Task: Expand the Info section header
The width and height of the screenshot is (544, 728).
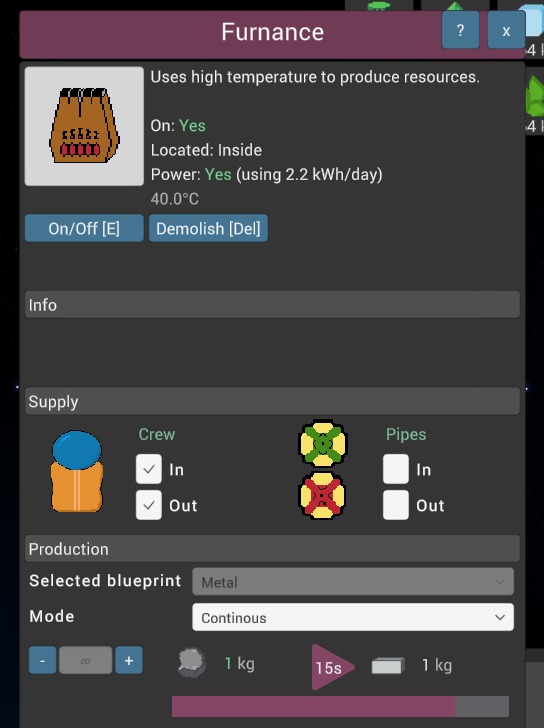Action: point(272,305)
